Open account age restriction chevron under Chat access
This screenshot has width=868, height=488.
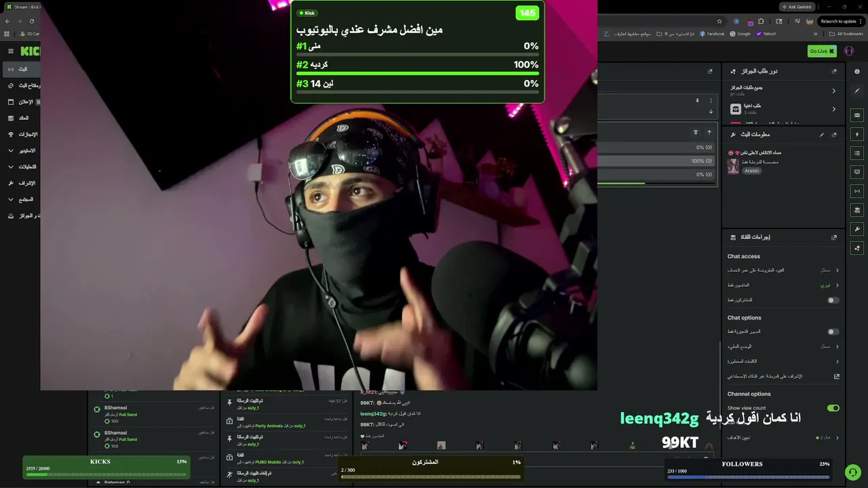click(x=837, y=270)
